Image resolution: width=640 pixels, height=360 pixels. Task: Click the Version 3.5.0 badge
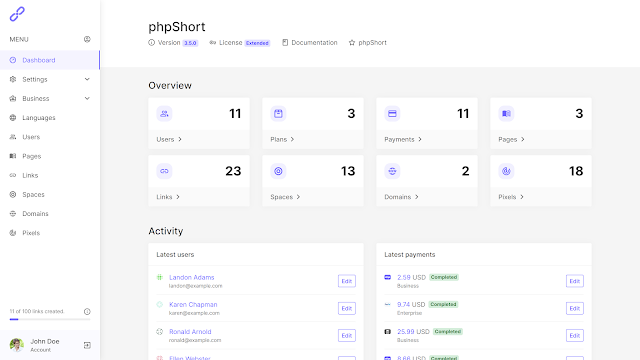coord(190,43)
